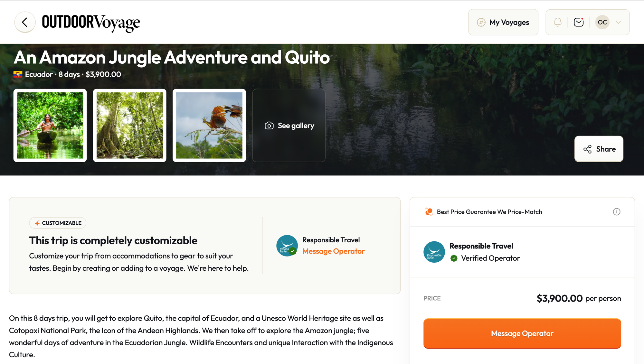Screen dimensions: 644x364
Task: Click Responsible Travel logo in price sidebar
Action: (x=434, y=252)
